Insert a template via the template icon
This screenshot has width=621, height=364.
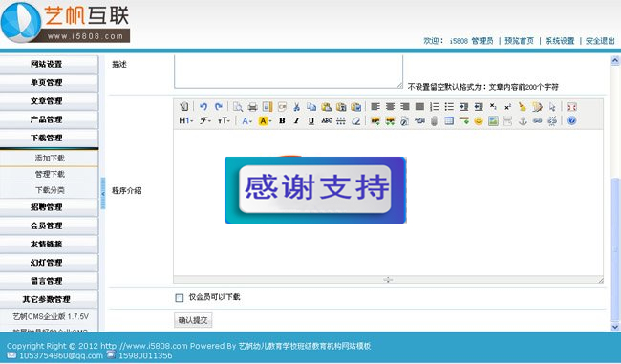coord(268,107)
